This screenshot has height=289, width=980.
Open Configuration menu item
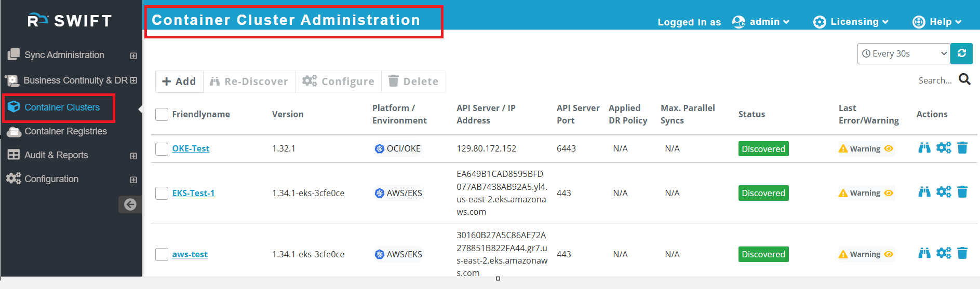[51, 179]
